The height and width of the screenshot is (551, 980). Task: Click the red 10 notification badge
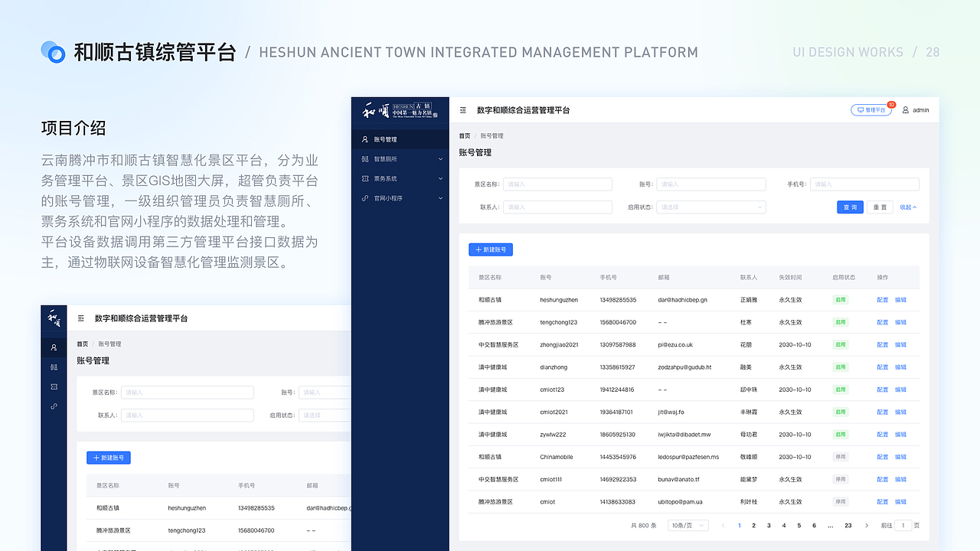tap(891, 105)
